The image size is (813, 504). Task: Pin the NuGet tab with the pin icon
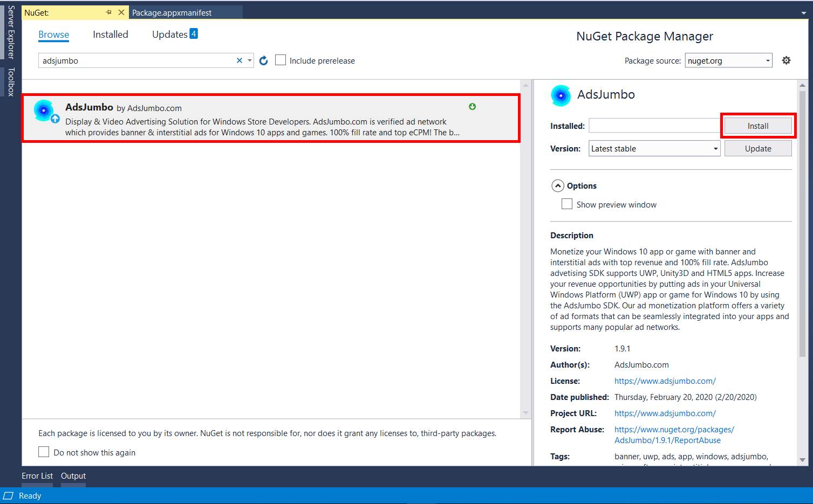[108, 12]
